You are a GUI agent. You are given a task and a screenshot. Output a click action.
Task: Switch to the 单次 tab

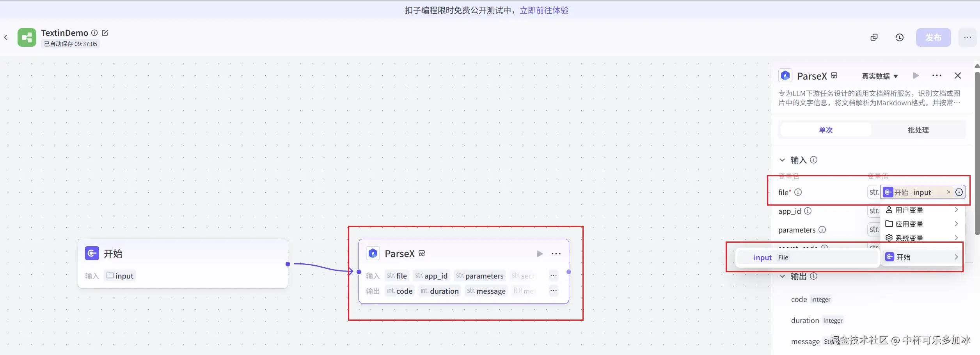coord(826,130)
